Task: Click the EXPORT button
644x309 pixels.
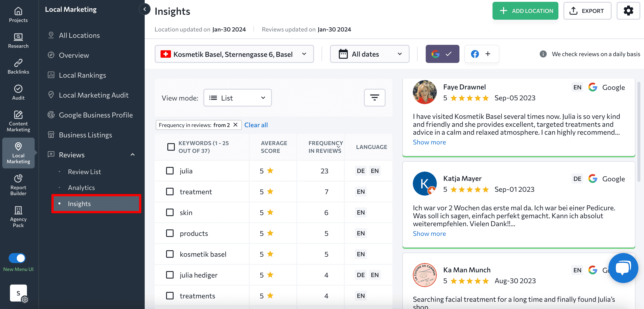Action: (587, 11)
